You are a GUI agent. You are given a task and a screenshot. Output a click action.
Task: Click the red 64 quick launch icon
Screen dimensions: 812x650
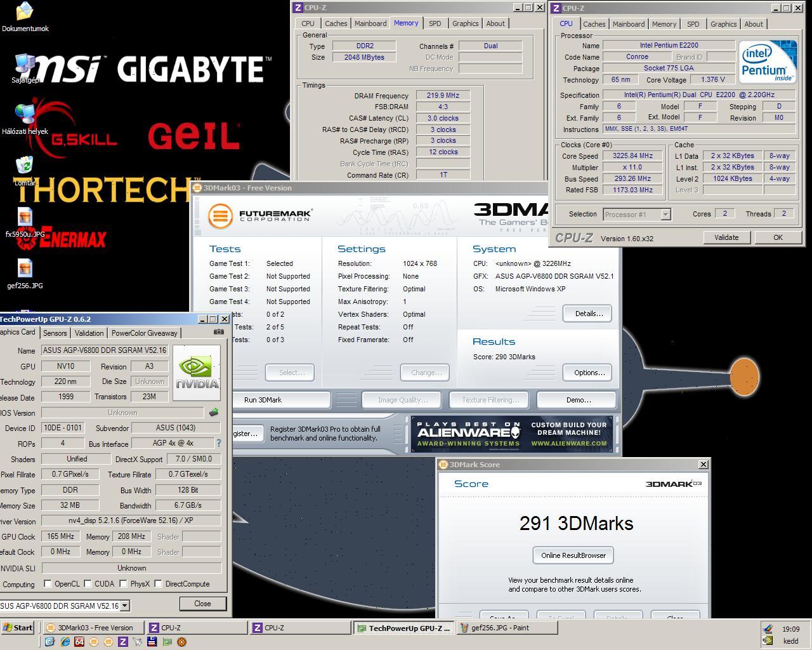click(x=79, y=642)
